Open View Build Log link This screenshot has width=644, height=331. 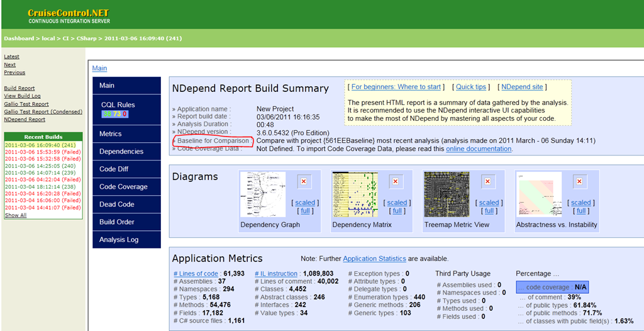click(22, 96)
